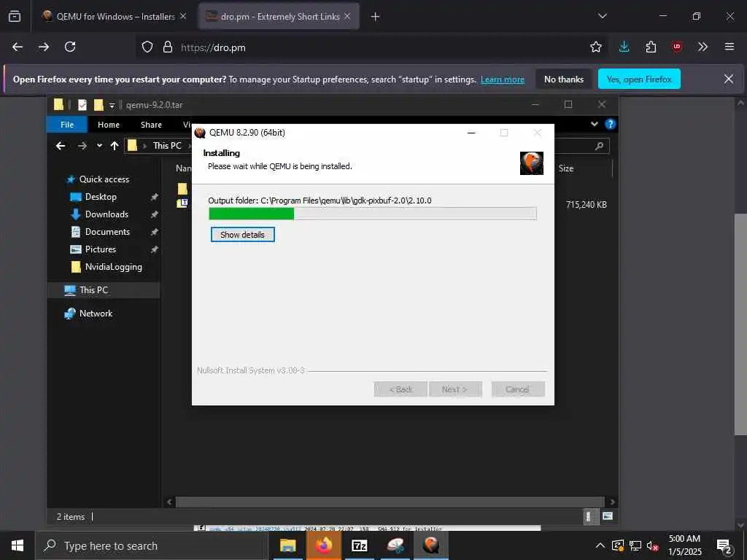Click Explorer search magnifier icon
This screenshot has width=747, height=560.
[x=599, y=146]
